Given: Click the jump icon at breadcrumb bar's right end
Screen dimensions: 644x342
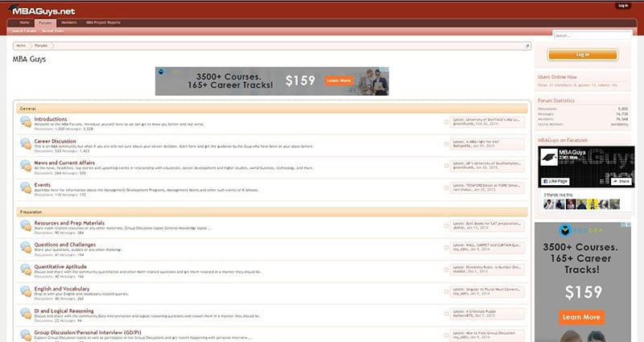Looking at the screenshot, I should pyautogui.click(x=527, y=46).
